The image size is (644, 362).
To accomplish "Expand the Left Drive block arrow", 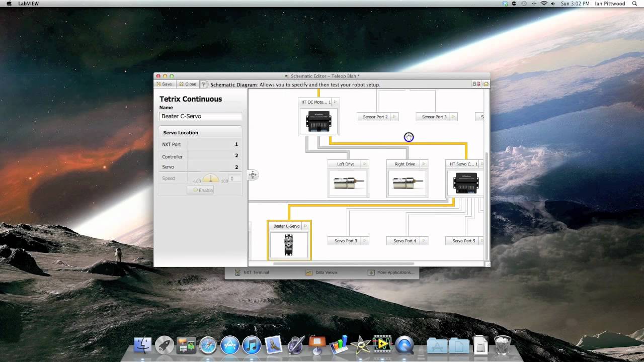I will tap(365, 164).
